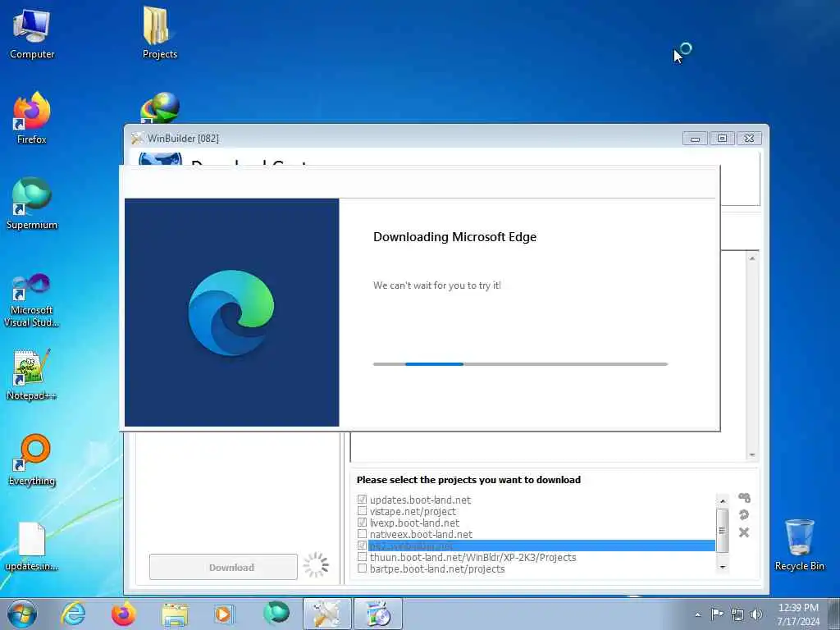The width and height of the screenshot is (840, 630).
Task: Select the vistape.net/project label
Action: click(413, 512)
